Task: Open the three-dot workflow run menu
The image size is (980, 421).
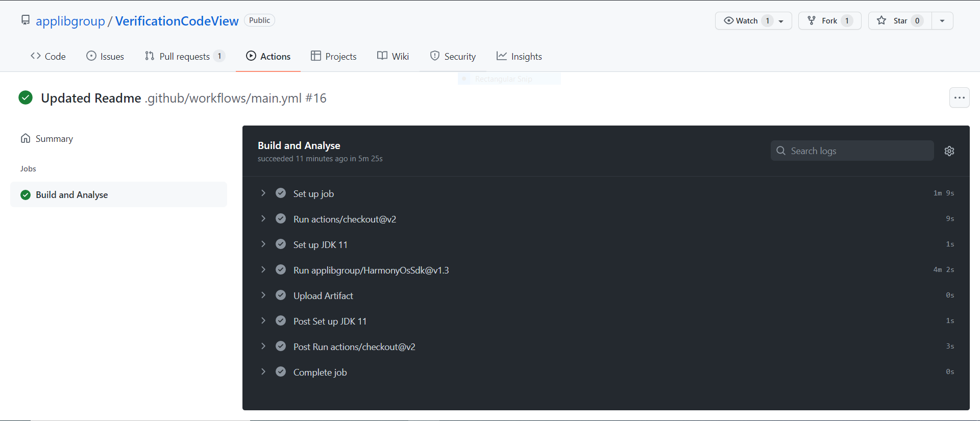Action: pyautogui.click(x=960, y=97)
